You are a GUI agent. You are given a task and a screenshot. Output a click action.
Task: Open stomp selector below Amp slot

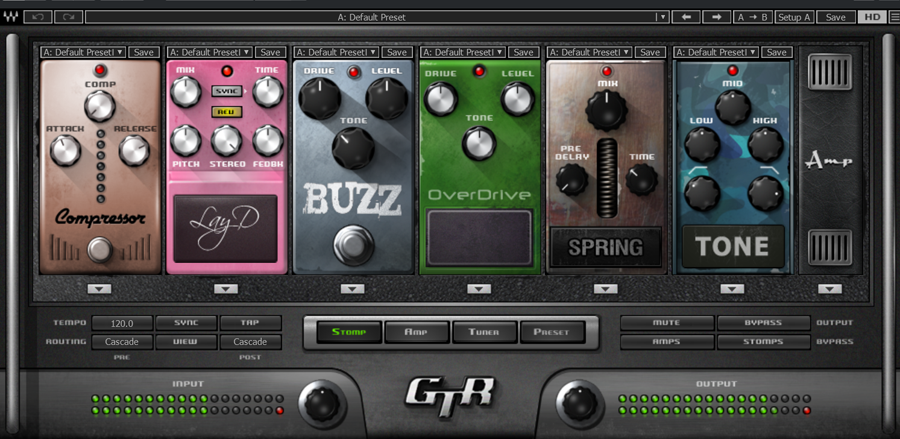[x=830, y=289]
